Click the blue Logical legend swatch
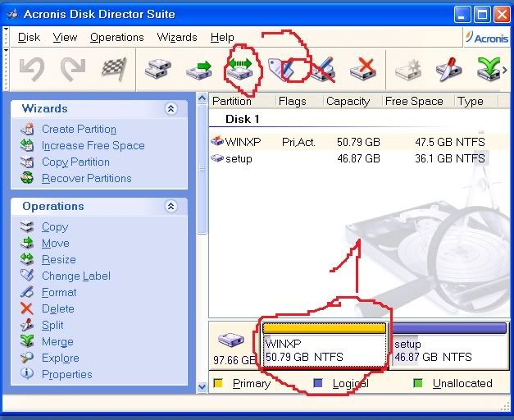The width and height of the screenshot is (514, 420). (x=318, y=383)
